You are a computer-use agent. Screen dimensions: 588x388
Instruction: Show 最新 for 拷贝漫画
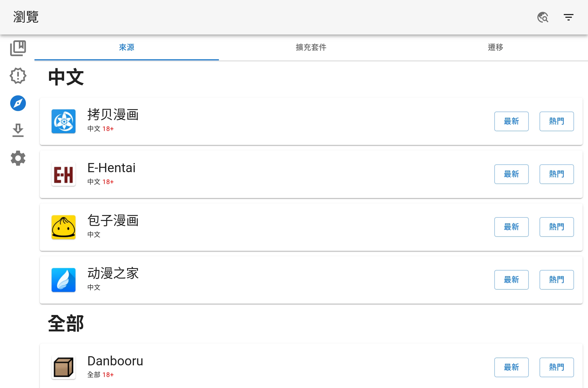click(511, 121)
